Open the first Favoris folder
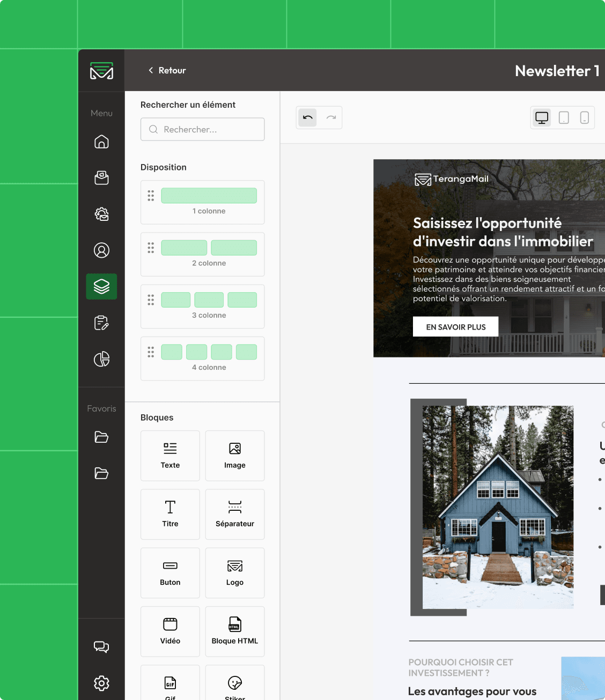Image resolution: width=605 pixels, height=700 pixels. click(101, 437)
